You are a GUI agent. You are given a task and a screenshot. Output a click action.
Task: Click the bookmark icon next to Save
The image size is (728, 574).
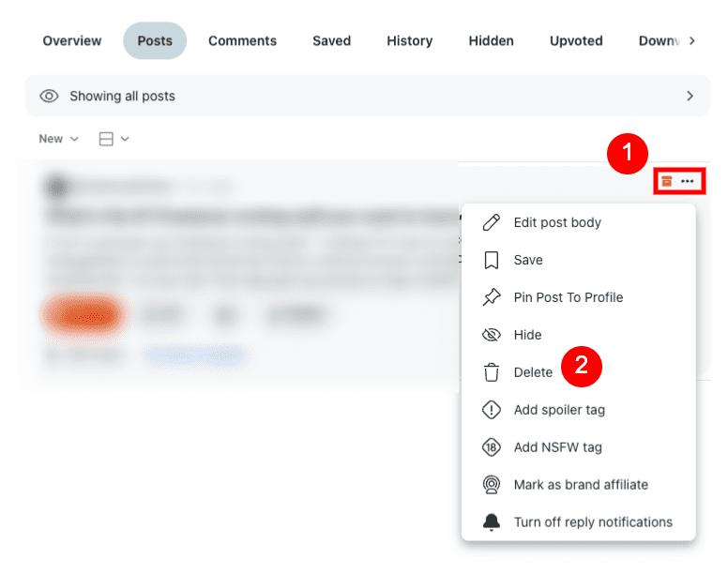coord(492,260)
